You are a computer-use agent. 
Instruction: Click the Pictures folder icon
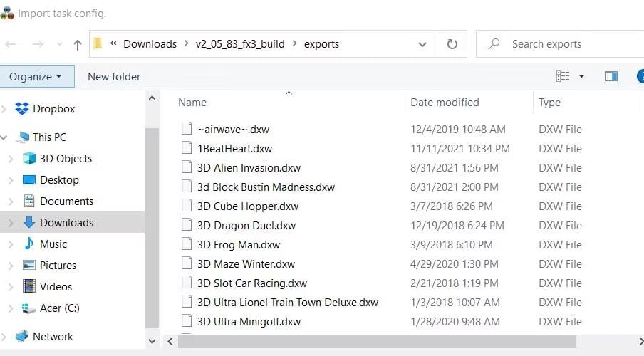pos(28,265)
